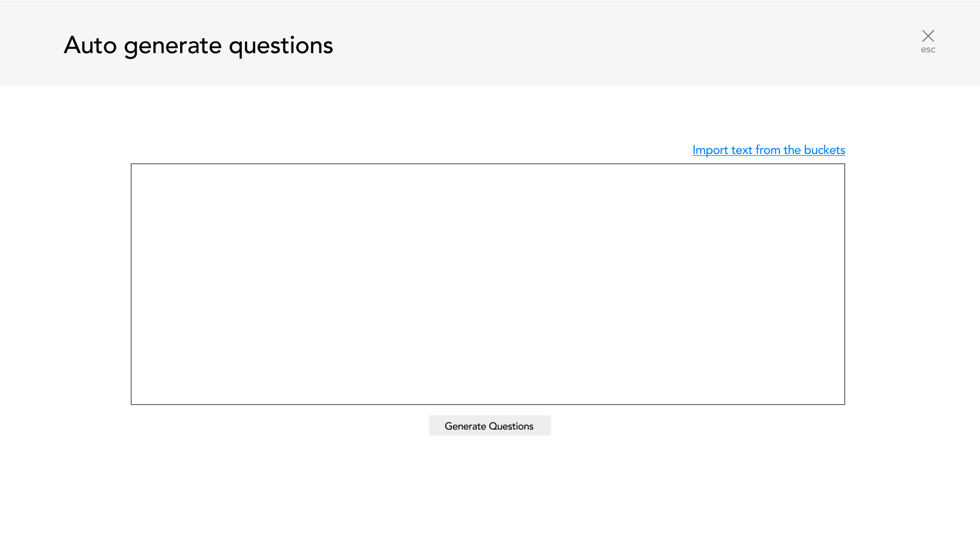Screen dimensions: 980x551
Task: Click the esc label under the X
Action: tap(928, 49)
